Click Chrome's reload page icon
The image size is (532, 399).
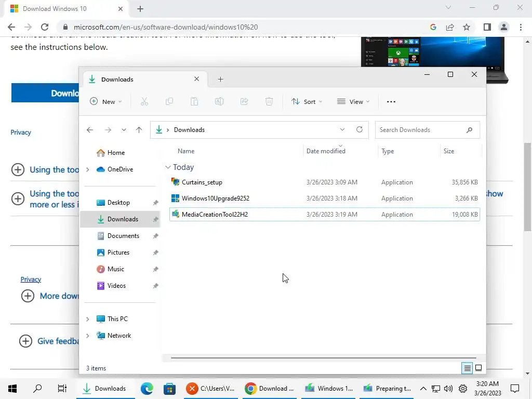coord(45,27)
